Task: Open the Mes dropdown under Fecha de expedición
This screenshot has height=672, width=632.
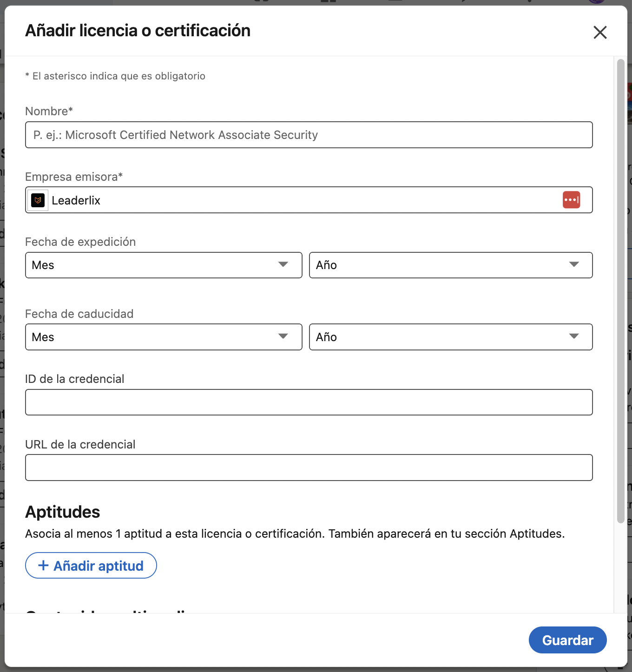Action: coord(164,265)
